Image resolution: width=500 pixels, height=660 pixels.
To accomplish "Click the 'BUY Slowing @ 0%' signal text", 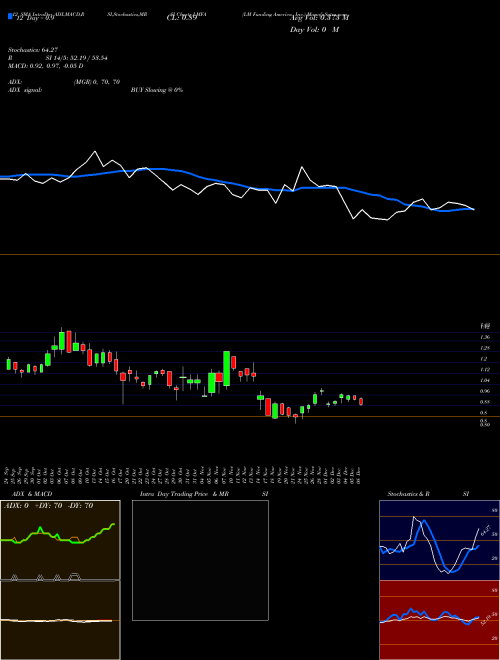I will 157,90.
